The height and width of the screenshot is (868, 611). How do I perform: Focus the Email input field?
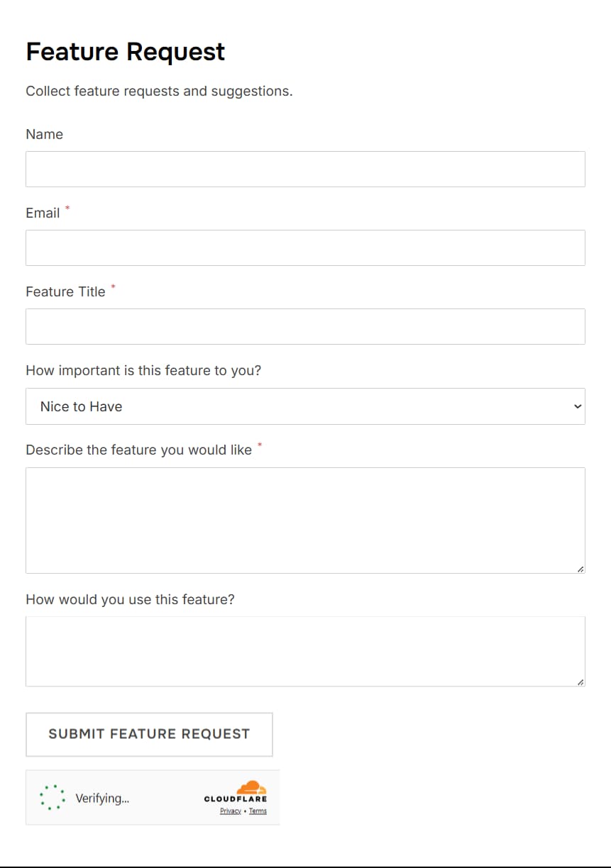pos(305,247)
